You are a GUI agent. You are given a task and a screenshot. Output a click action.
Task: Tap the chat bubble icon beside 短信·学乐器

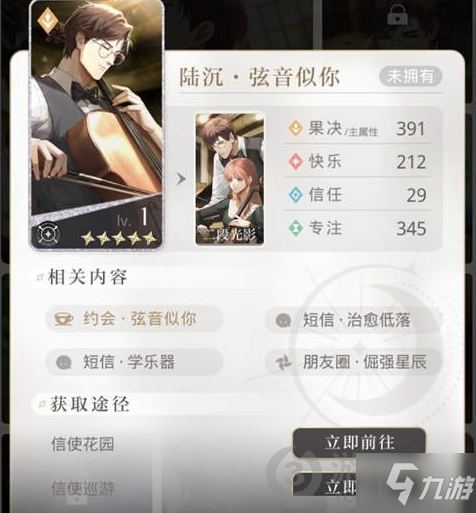[64, 362]
